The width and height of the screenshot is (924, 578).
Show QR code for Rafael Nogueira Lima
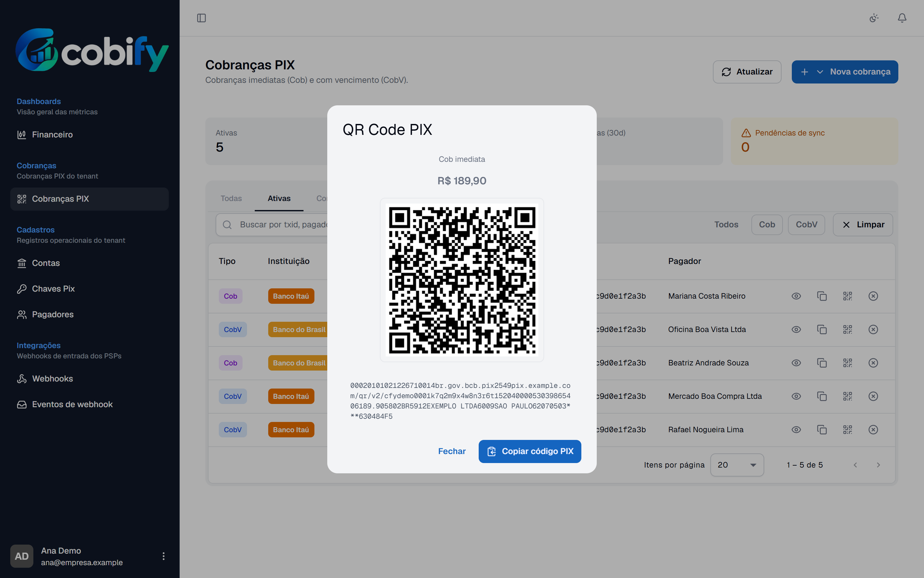847,430
